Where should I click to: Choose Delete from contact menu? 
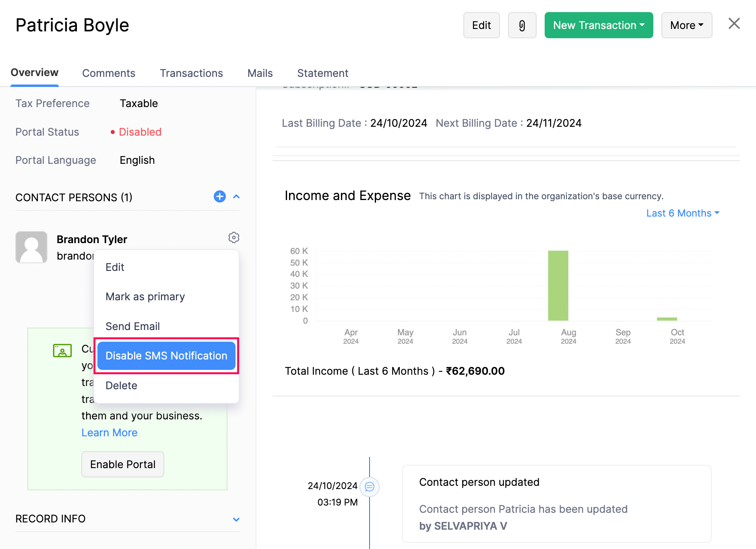tap(121, 386)
